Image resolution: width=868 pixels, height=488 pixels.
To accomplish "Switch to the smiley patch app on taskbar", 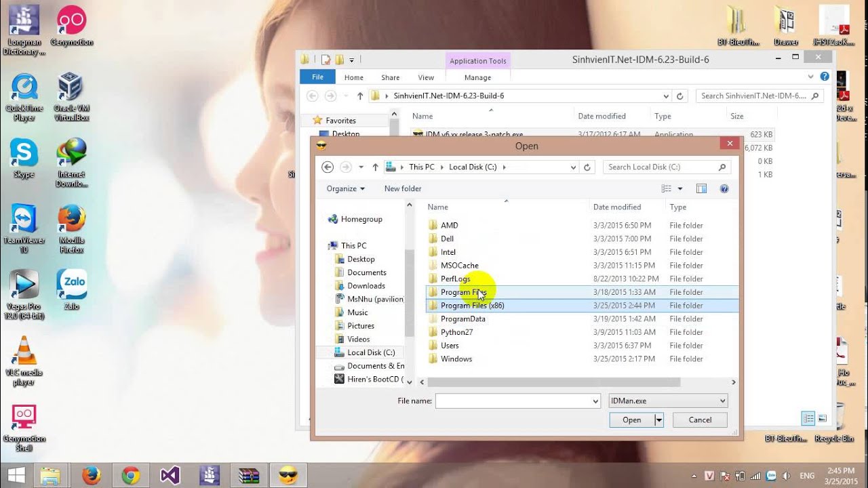I will (x=288, y=476).
